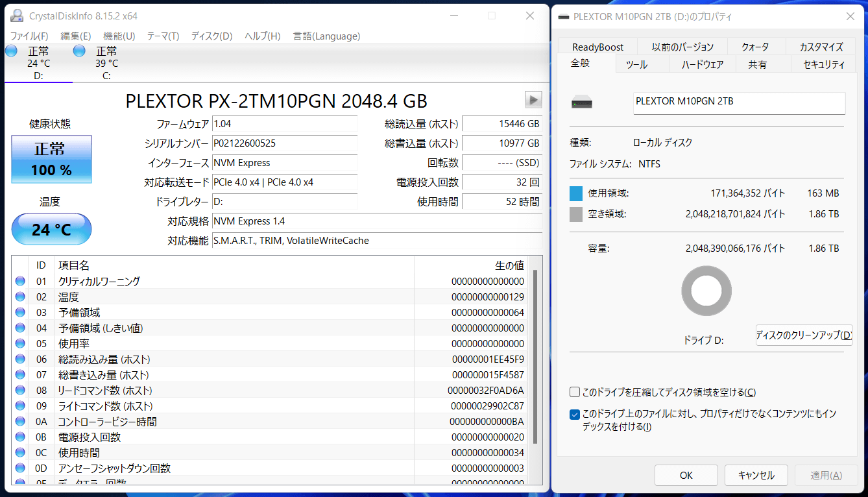Viewport: 868px width, 497px height.
Task: Click the 24 °C temperature button
Action: coord(52,229)
